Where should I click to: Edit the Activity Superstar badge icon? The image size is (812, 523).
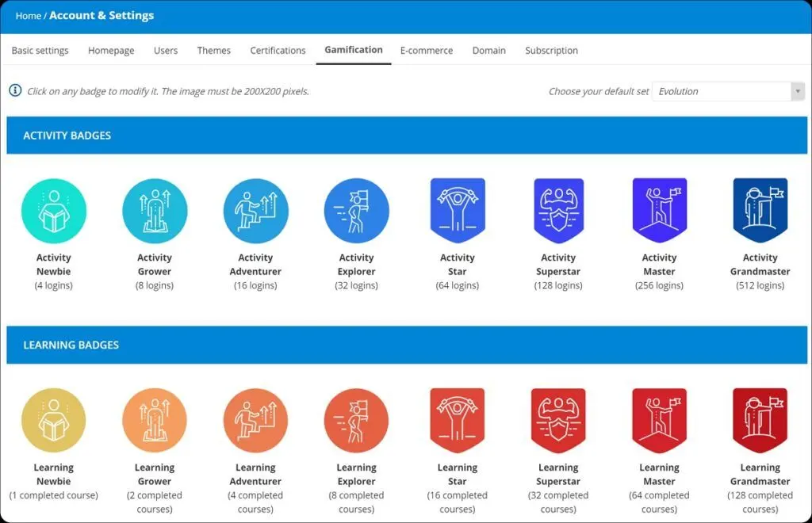point(559,210)
